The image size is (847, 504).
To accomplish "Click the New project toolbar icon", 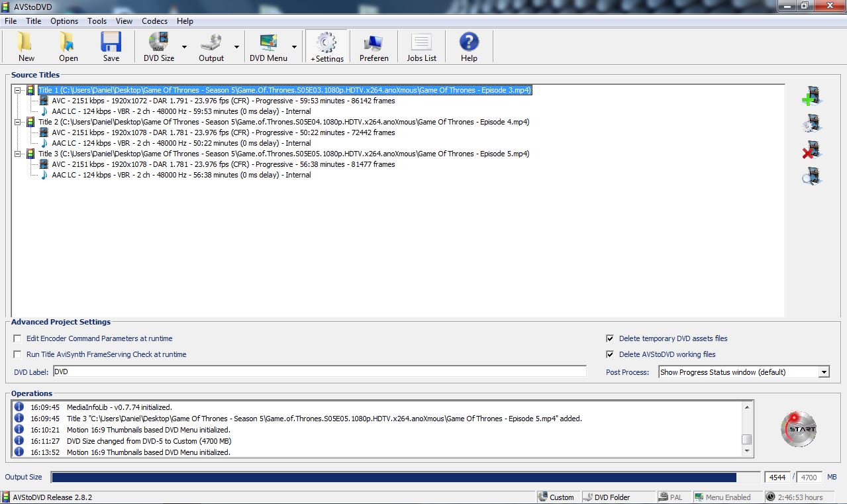I will pos(26,46).
